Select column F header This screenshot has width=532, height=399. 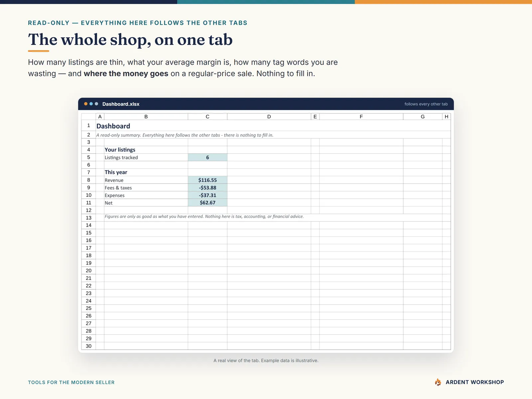(361, 117)
